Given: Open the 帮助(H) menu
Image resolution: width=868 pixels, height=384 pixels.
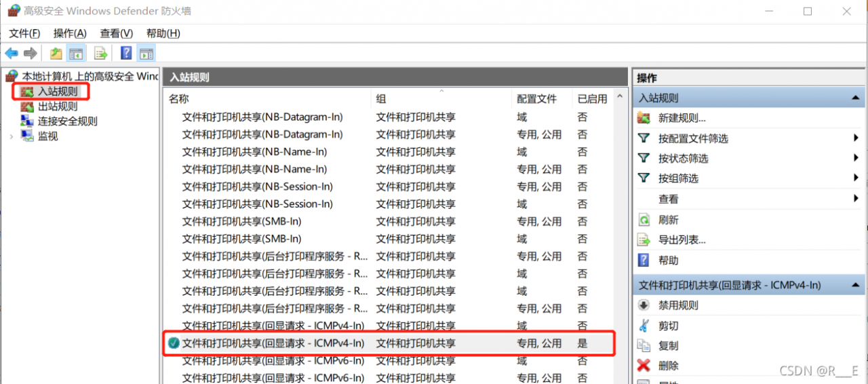Looking at the screenshot, I should coord(163,33).
